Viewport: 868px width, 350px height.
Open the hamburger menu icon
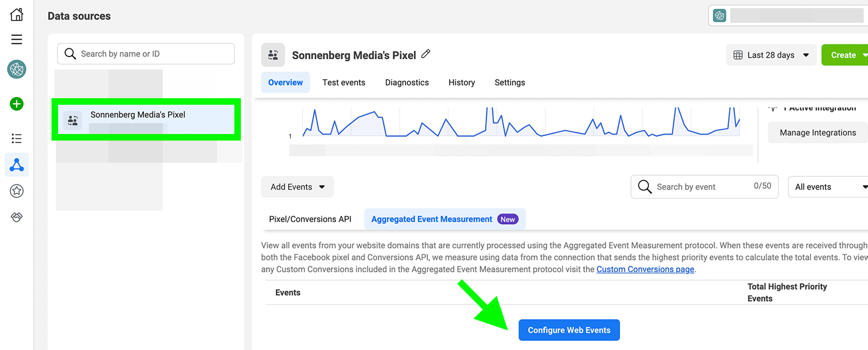click(x=17, y=40)
